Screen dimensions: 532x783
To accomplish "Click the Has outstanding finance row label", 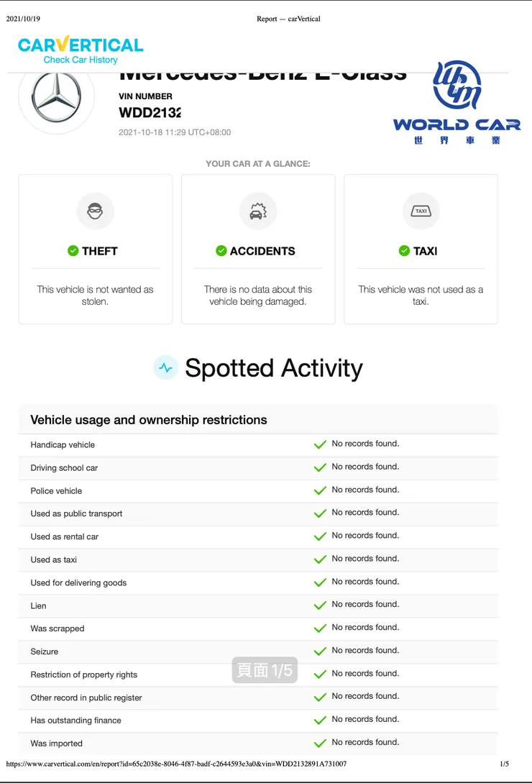I will (x=75, y=720).
